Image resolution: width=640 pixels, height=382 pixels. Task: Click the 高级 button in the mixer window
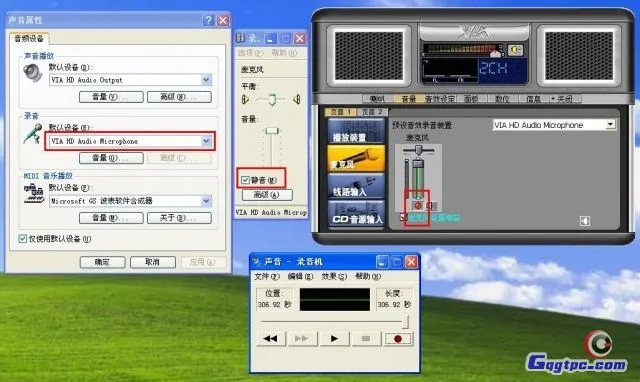[267, 195]
